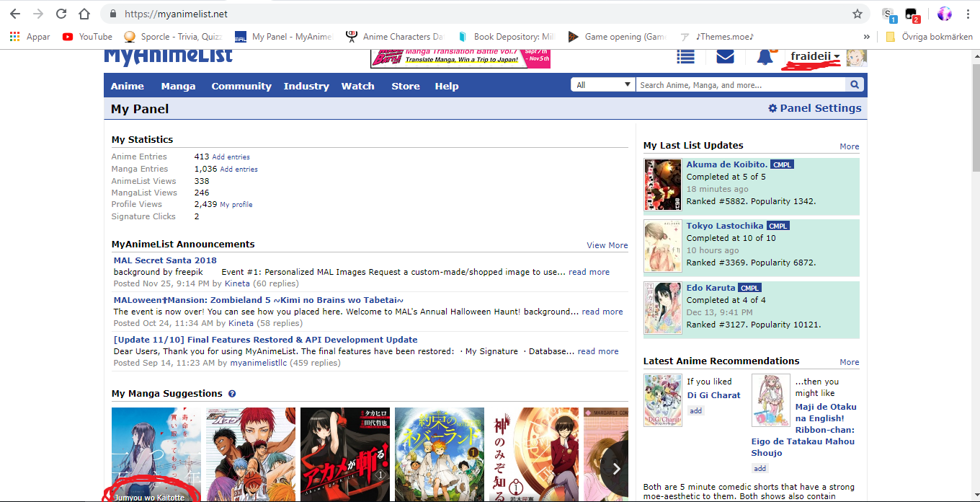Viewport: 980px width, 502px height.
Task: Open the Game opening bookmark
Action: (617, 36)
